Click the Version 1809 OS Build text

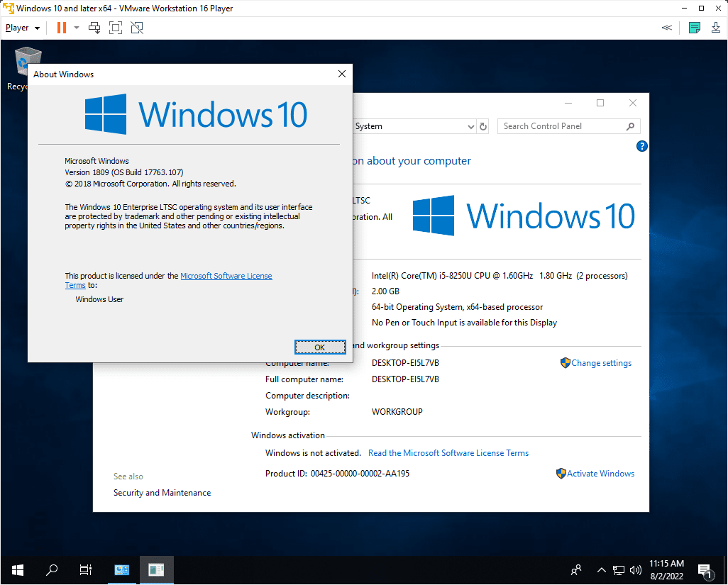click(x=124, y=172)
